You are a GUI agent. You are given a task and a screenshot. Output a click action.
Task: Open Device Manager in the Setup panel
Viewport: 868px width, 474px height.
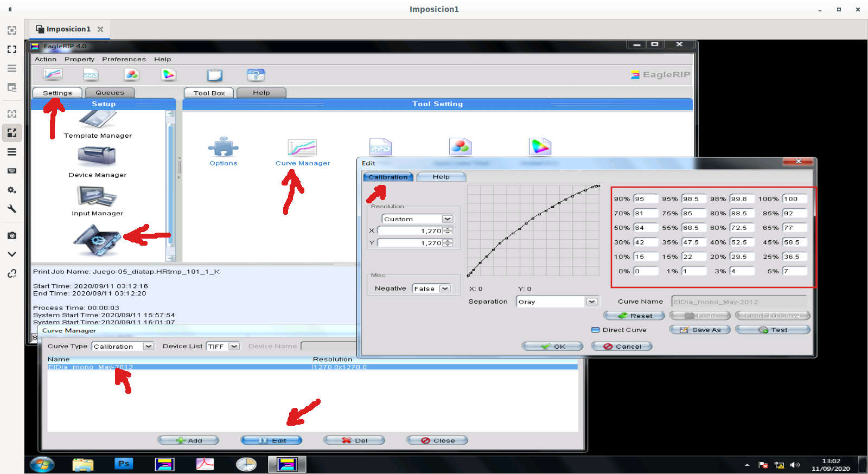(97, 157)
